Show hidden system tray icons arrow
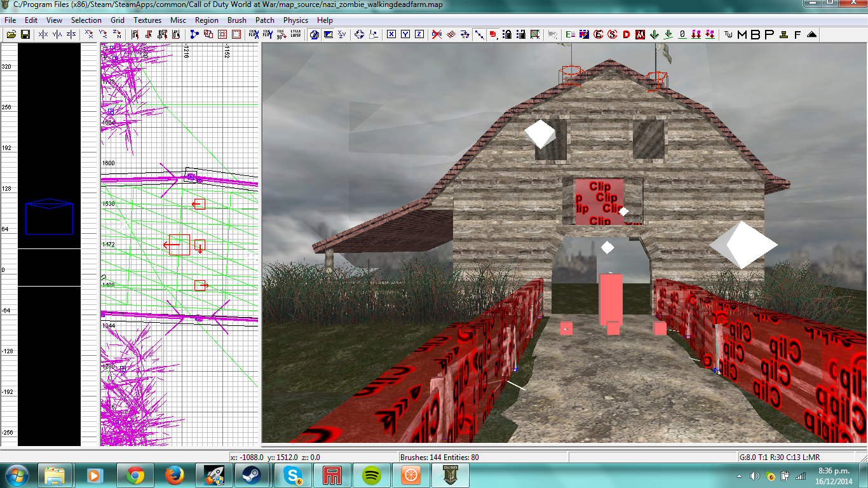 (x=740, y=476)
